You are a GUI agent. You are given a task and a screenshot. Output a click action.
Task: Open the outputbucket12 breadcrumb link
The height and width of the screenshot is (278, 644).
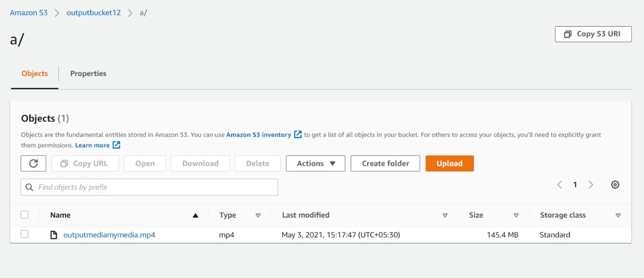(x=94, y=13)
